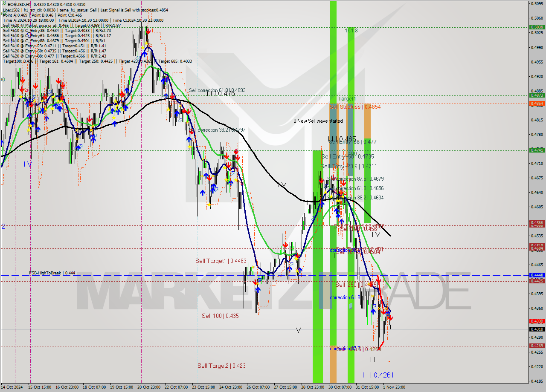Click the 'Sell Stoploss | 0.4854' label
This screenshot has width=546, height=392.
pos(355,107)
